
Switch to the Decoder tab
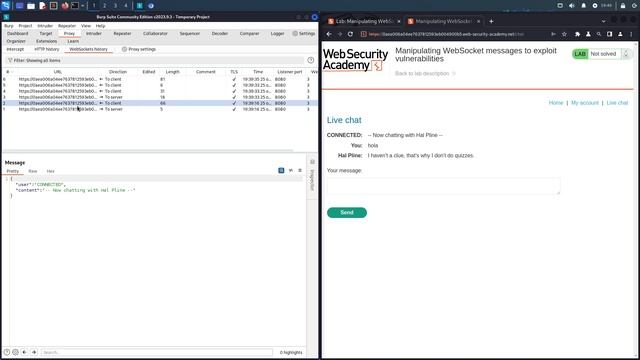tap(220, 33)
